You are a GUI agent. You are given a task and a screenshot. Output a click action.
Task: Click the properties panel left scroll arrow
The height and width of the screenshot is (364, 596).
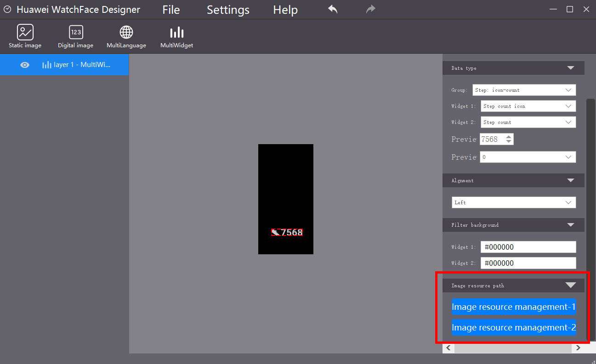tap(448, 348)
